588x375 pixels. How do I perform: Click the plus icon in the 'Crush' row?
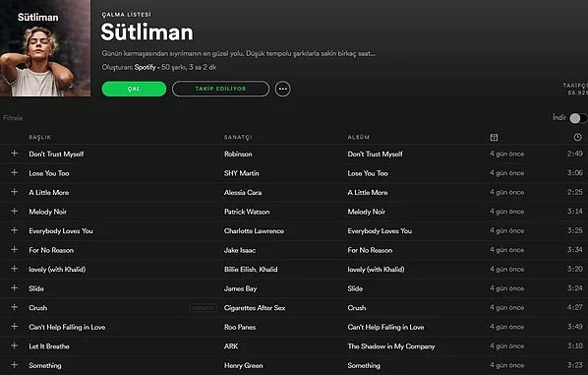(14, 307)
